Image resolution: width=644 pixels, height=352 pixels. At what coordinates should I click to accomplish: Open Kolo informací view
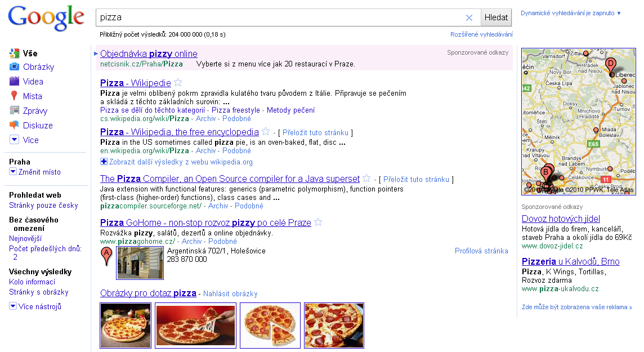[32, 282]
